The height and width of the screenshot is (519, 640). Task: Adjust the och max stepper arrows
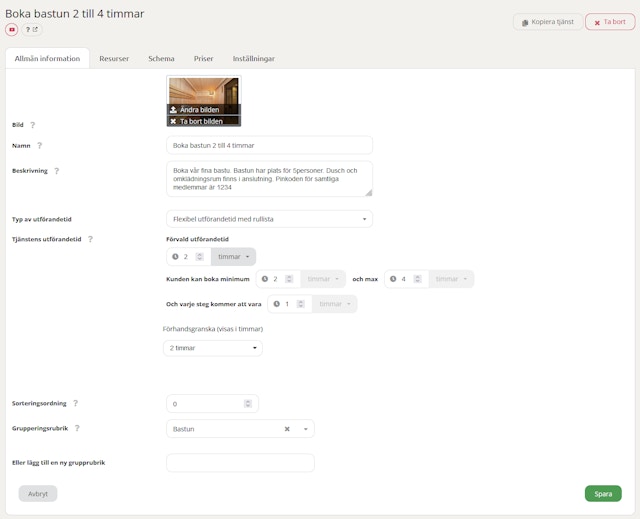click(417, 279)
